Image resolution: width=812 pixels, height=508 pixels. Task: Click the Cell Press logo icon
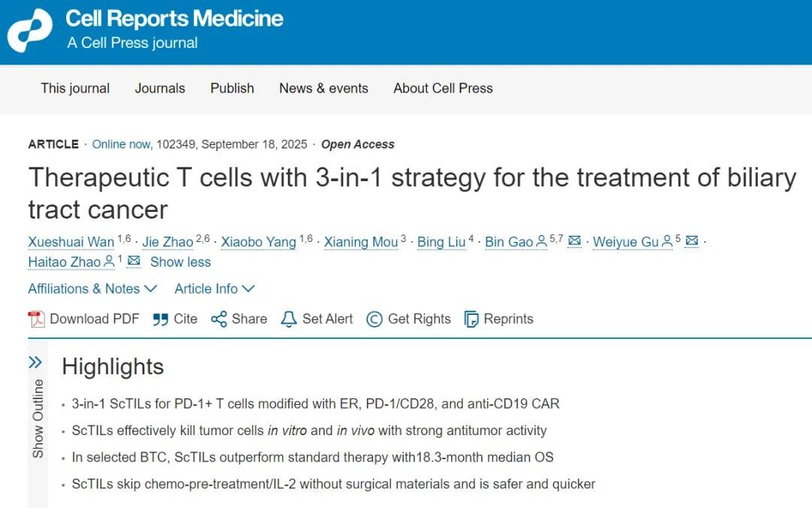[30, 31]
